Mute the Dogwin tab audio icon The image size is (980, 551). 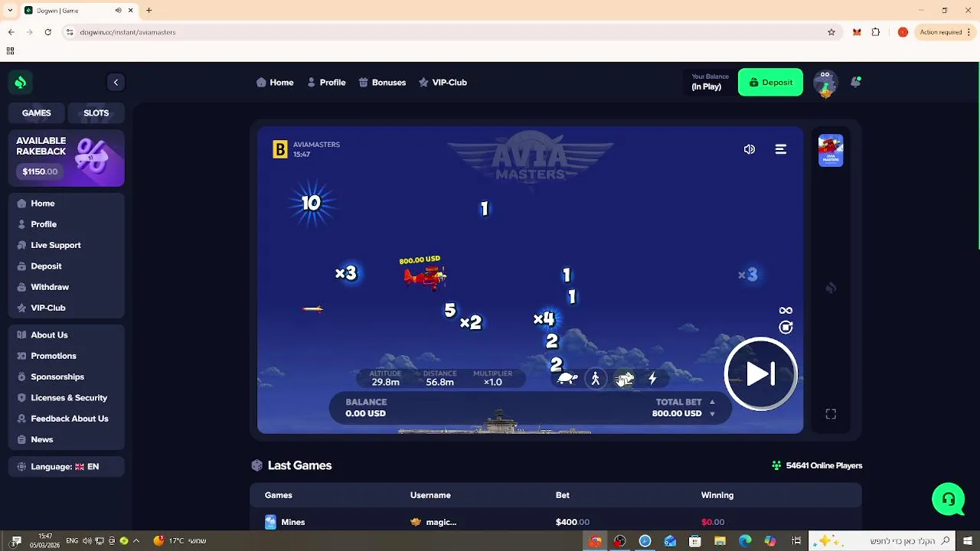[118, 10]
